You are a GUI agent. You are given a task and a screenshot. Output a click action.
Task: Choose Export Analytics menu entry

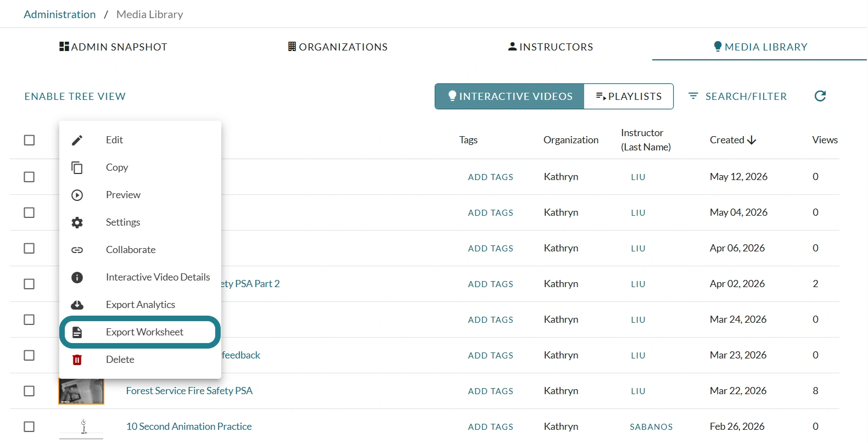pos(140,305)
